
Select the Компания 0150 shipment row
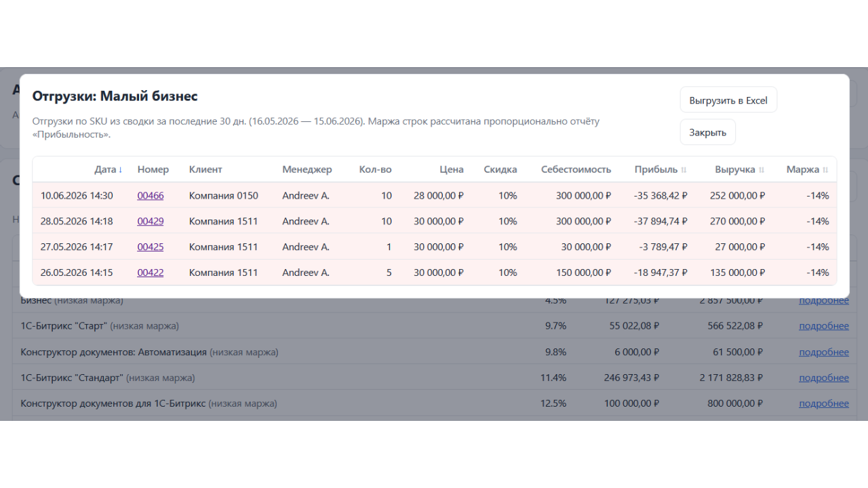pyautogui.click(x=435, y=196)
